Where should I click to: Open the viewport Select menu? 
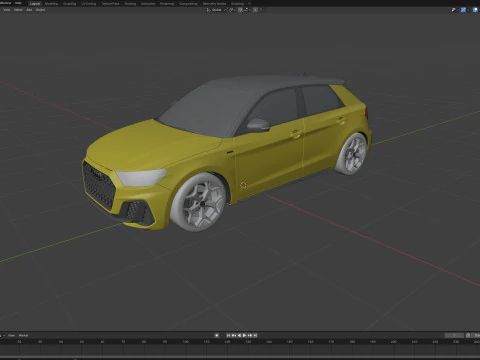[18, 10]
